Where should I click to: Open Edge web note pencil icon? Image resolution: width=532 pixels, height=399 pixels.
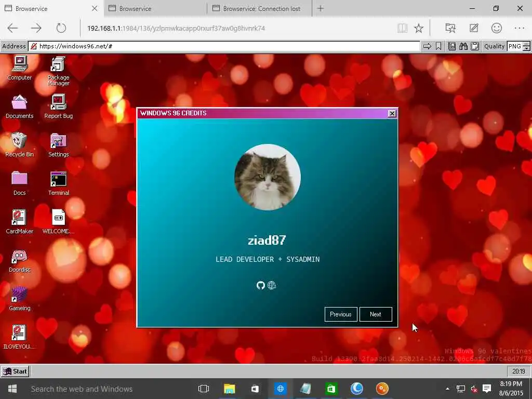(x=474, y=28)
